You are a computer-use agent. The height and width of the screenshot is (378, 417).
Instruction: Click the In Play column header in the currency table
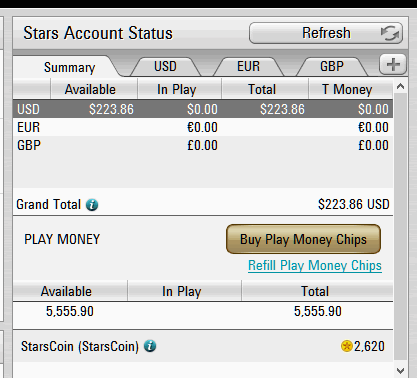tap(179, 89)
